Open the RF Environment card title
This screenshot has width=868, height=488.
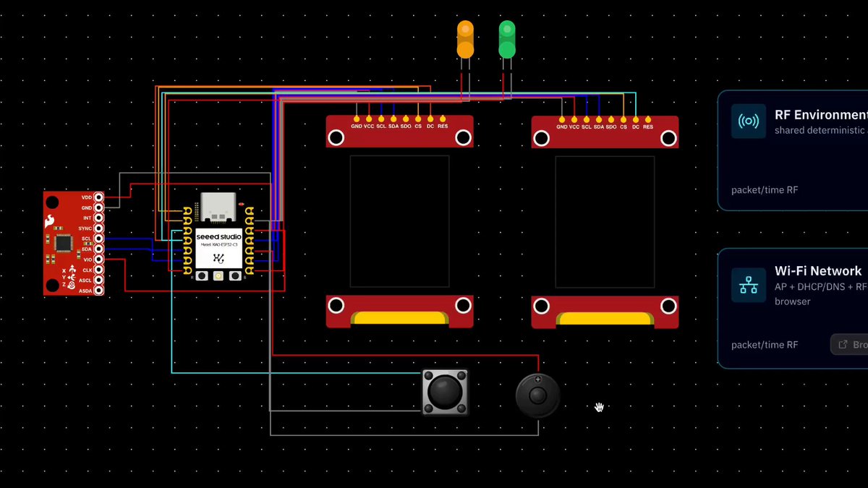pyautogui.click(x=821, y=115)
